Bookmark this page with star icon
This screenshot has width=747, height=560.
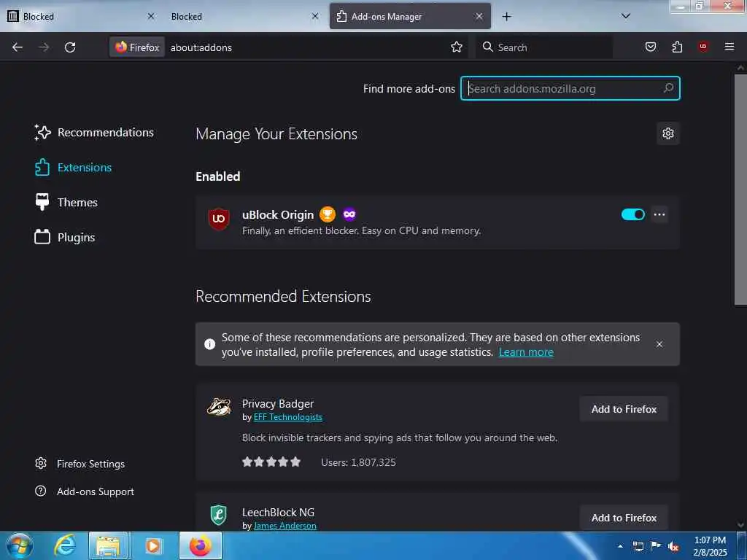pyautogui.click(x=457, y=47)
